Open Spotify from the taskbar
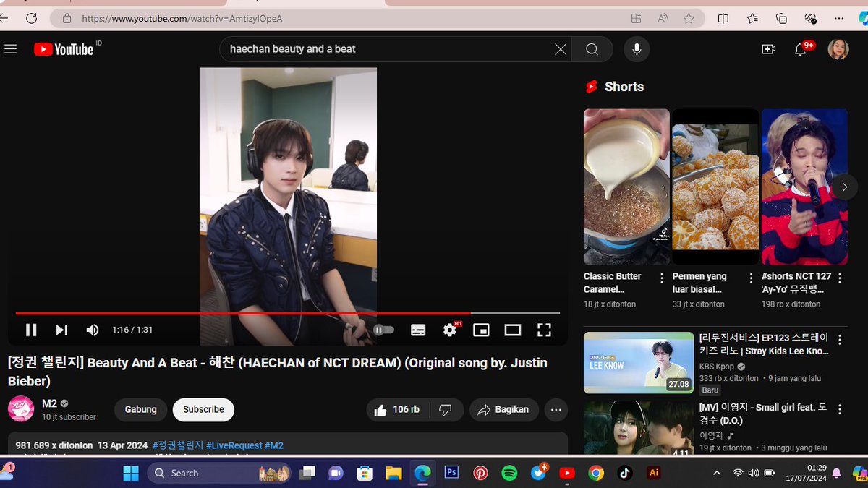Image resolution: width=868 pixels, height=488 pixels. coord(509,473)
